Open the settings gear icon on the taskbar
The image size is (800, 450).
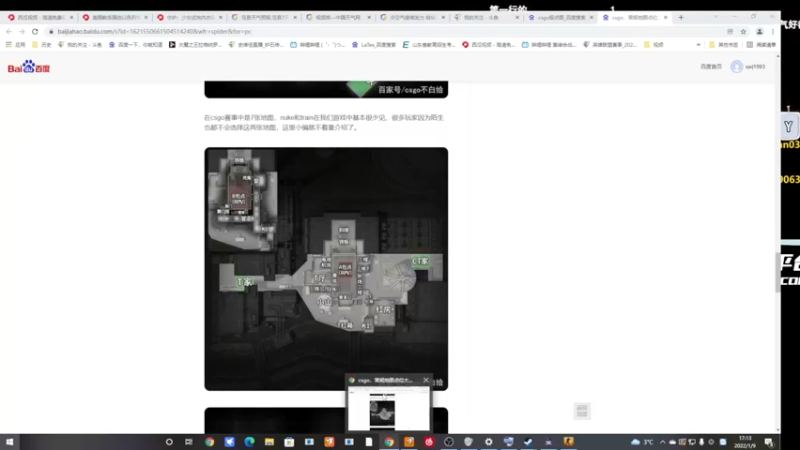[x=489, y=442]
